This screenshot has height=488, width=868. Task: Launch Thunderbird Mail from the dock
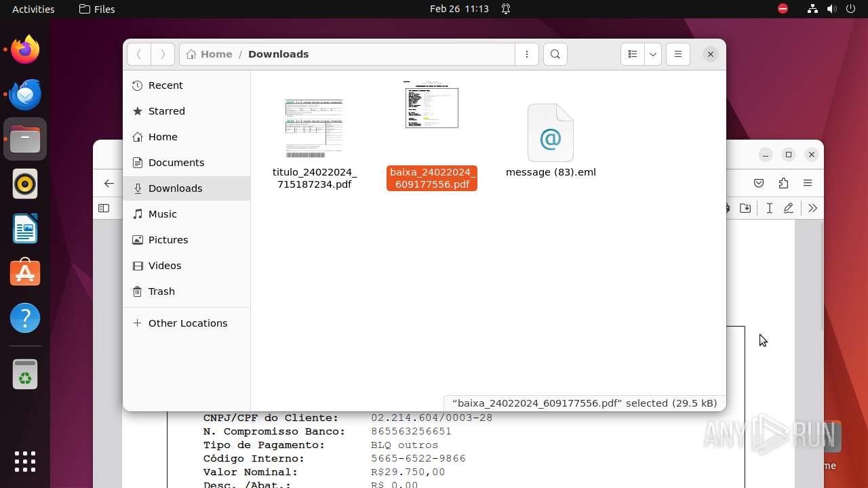25,94
